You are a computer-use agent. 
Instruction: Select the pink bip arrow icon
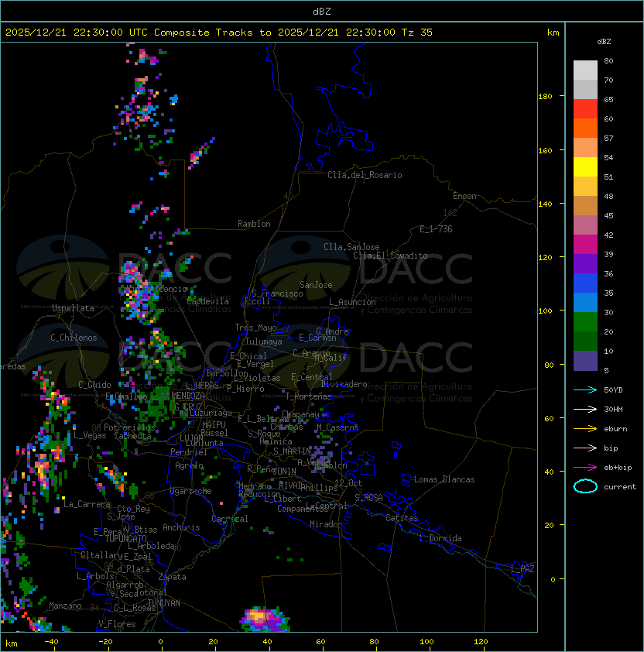(x=585, y=448)
